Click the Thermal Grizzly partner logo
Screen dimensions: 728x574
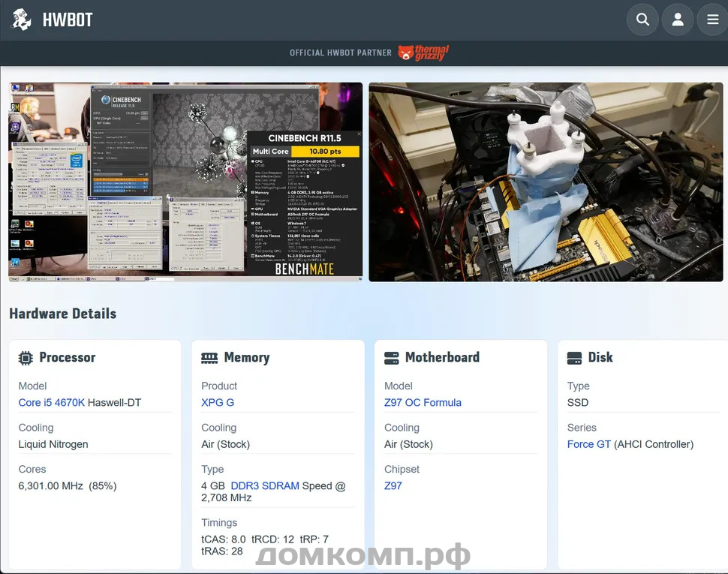click(x=423, y=53)
